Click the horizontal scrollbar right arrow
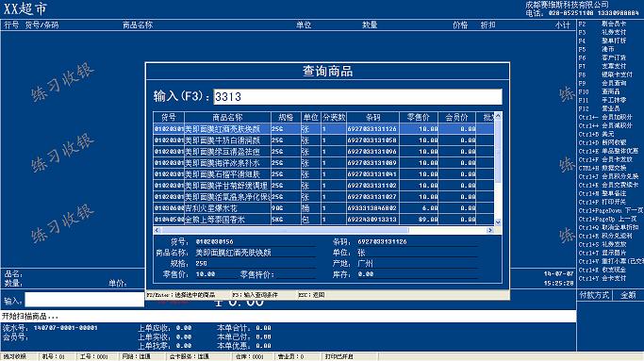The height and width of the screenshot is (361, 644). 490,230
